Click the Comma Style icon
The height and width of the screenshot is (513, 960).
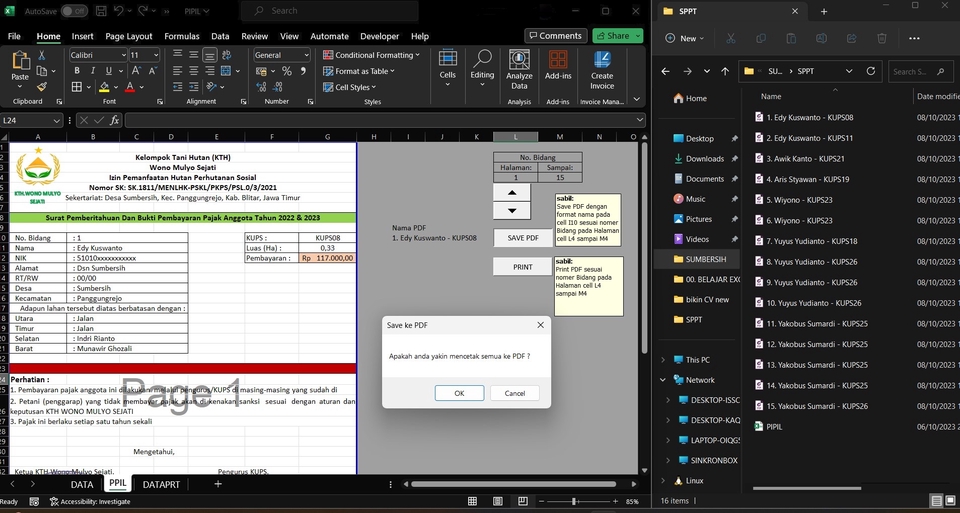point(302,71)
